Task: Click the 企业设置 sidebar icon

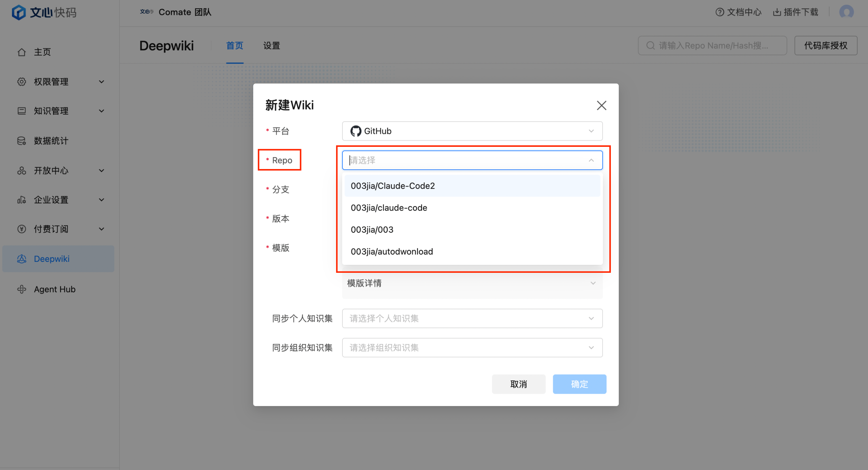Action: coord(22,200)
